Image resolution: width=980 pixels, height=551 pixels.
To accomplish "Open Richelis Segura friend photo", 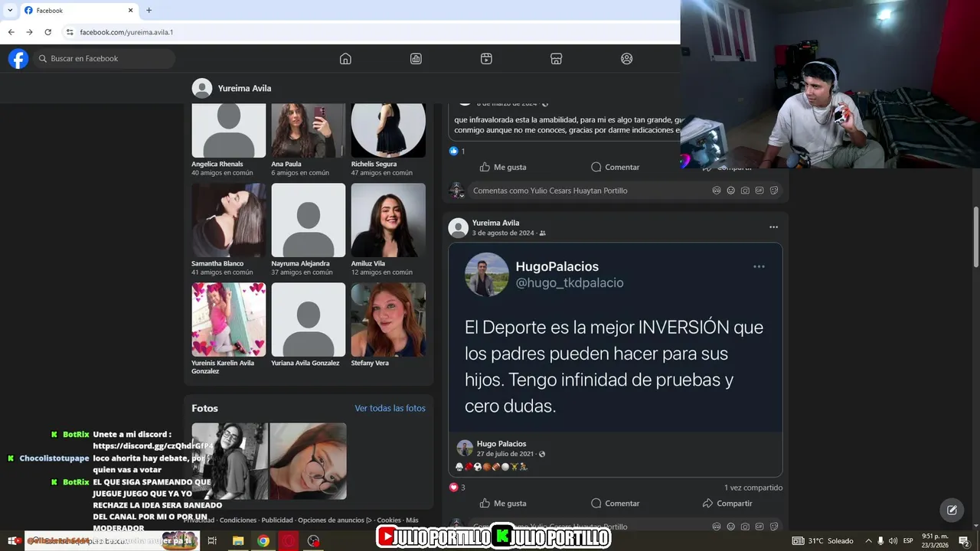I will tap(388, 131).
